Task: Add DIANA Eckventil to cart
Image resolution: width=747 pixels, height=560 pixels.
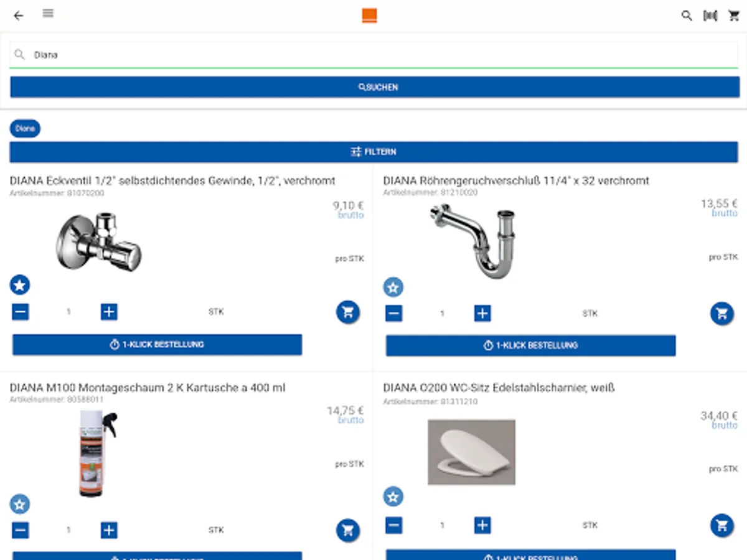Action: coord(348,312)
